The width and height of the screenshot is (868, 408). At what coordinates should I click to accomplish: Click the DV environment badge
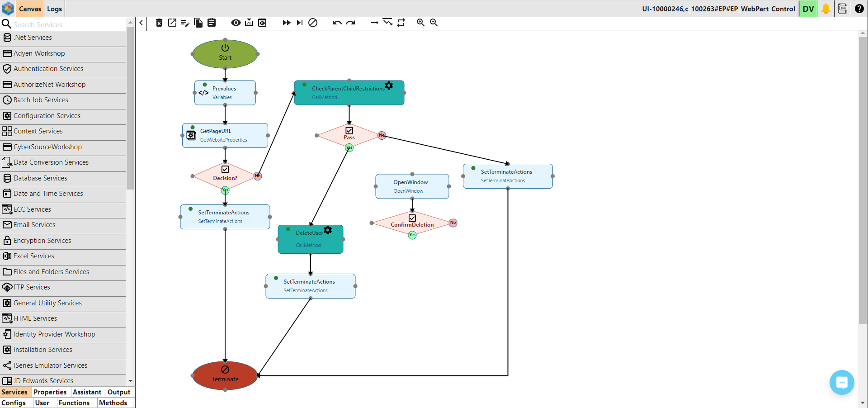[x=808, y=9]
